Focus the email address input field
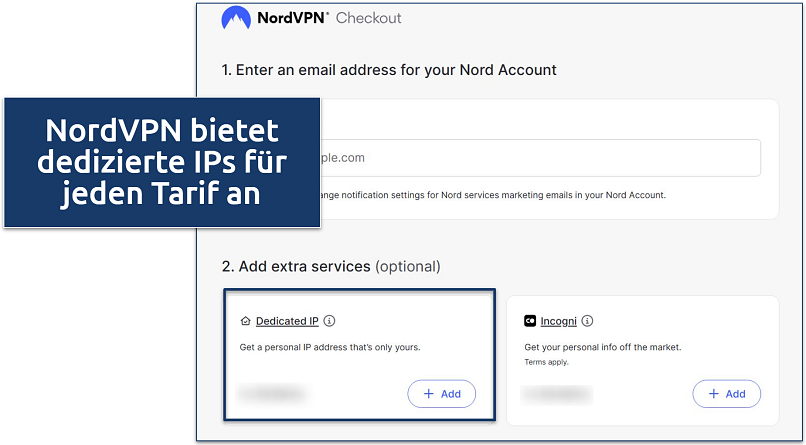This screenshot has width=806, height=445. pyautogui.click(x=540, y=158)
